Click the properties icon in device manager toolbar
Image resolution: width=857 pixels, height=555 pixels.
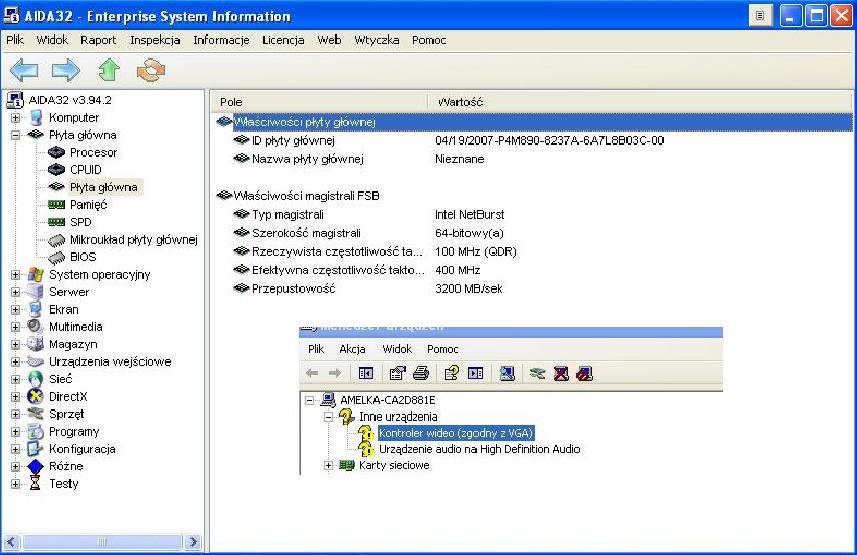tap(397, 373)
